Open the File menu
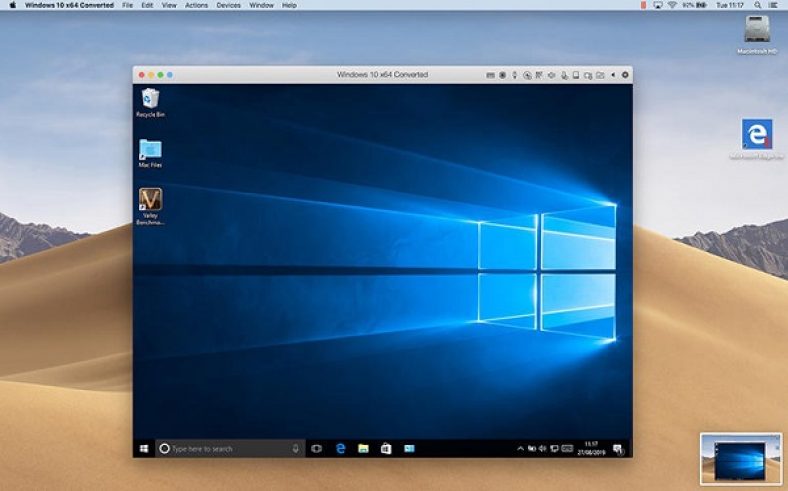 (128, 5)
